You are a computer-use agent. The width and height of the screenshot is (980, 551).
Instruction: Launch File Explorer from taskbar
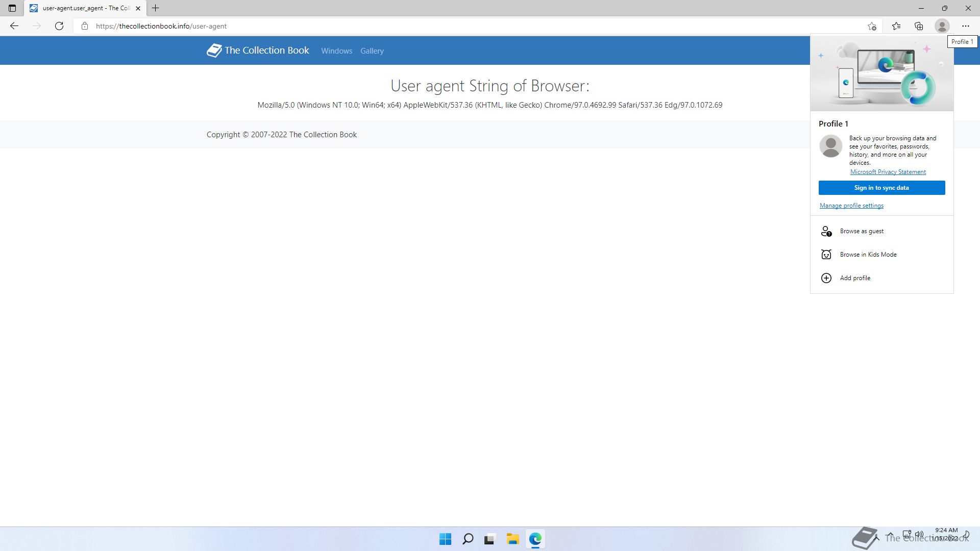[512, 539]
